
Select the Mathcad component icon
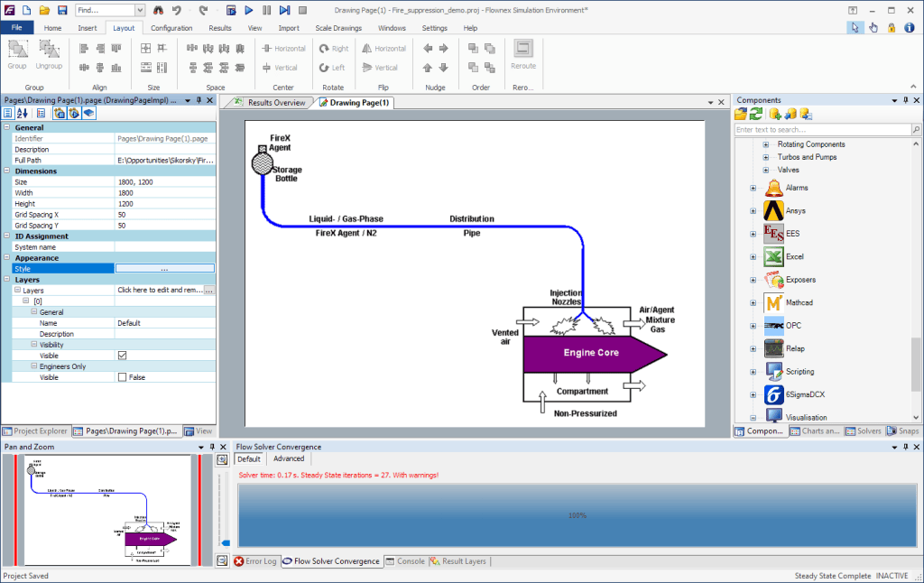(x=773, y=303)
